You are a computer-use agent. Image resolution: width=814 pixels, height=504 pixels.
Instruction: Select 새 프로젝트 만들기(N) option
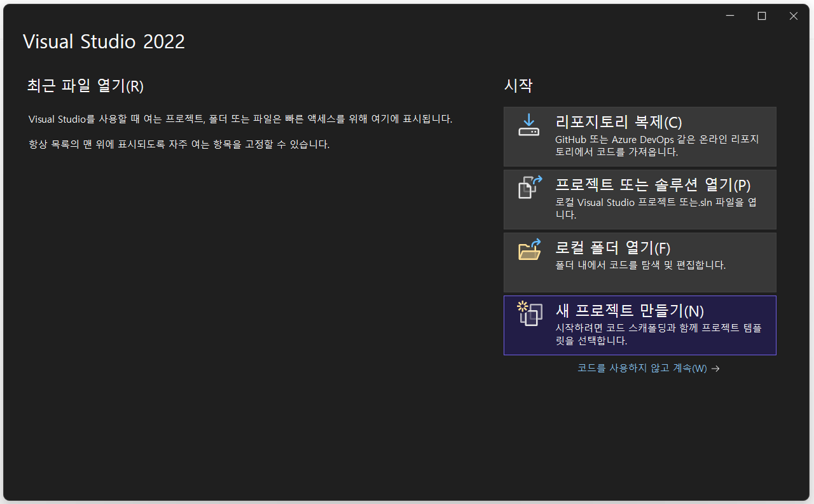640,325
